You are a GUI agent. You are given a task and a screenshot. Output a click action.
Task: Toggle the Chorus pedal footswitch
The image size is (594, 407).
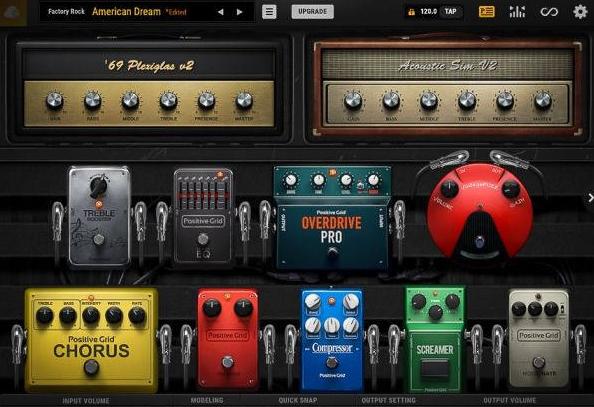click(x=91, y=367)
